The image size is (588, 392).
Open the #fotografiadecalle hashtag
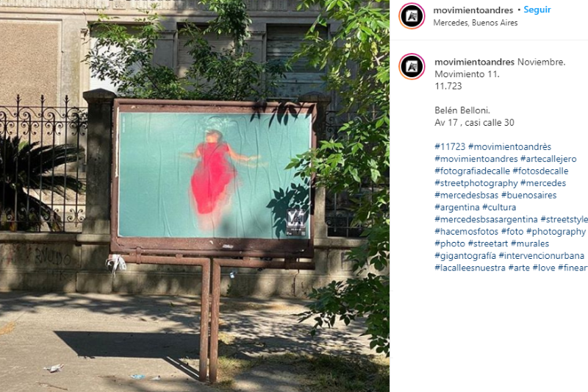[x=472, y=171]
